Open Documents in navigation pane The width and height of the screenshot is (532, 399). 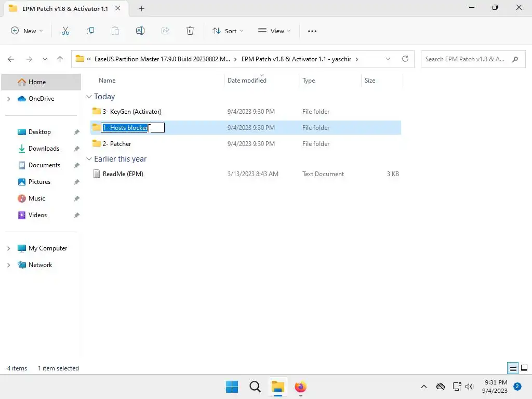point(44,165)
